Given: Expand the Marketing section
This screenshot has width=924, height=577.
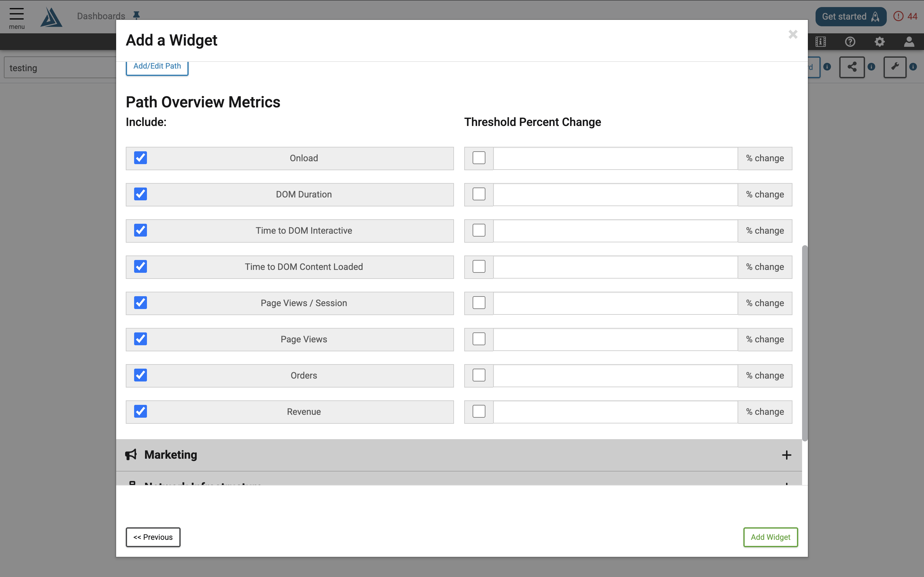Looking at the screenshot, I should (x=458, y=455).
